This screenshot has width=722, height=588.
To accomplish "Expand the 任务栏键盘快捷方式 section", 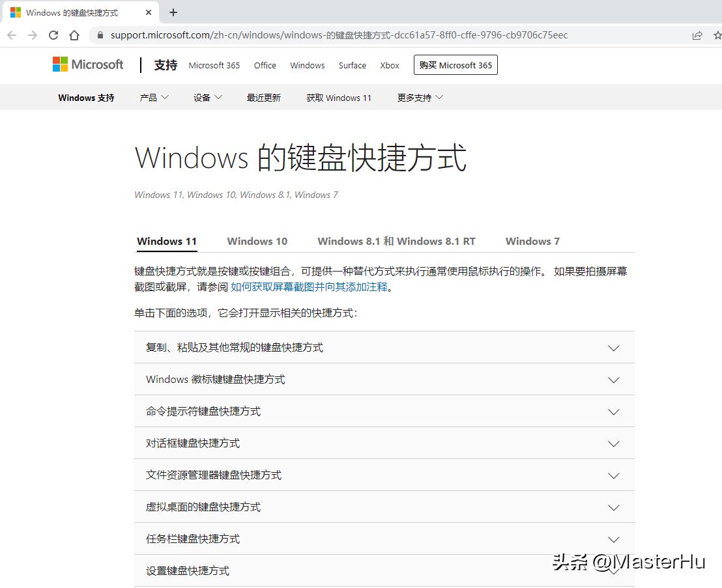I will coord(383,539).
